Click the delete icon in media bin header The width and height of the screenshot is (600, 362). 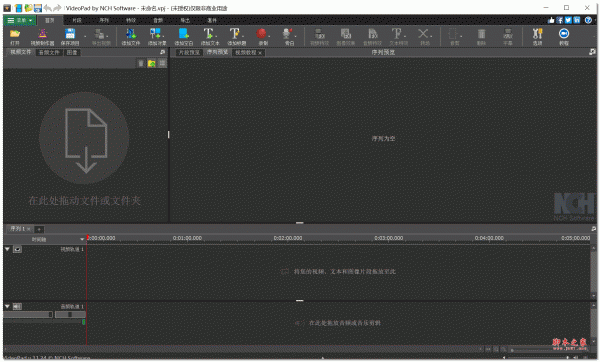pyautogui.click(x=141, y=63)
